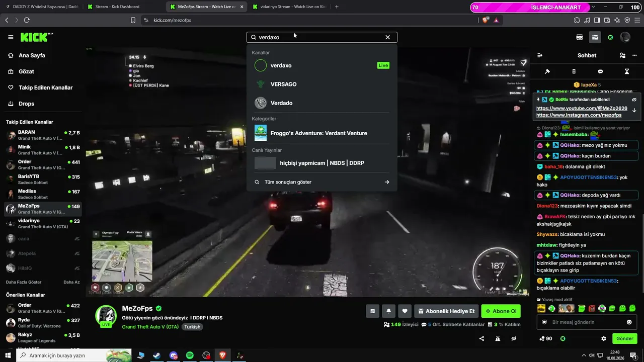Click the green Kick coin icon in header
The width and height of the screenshot is (644, 362).
click(610, 37)
